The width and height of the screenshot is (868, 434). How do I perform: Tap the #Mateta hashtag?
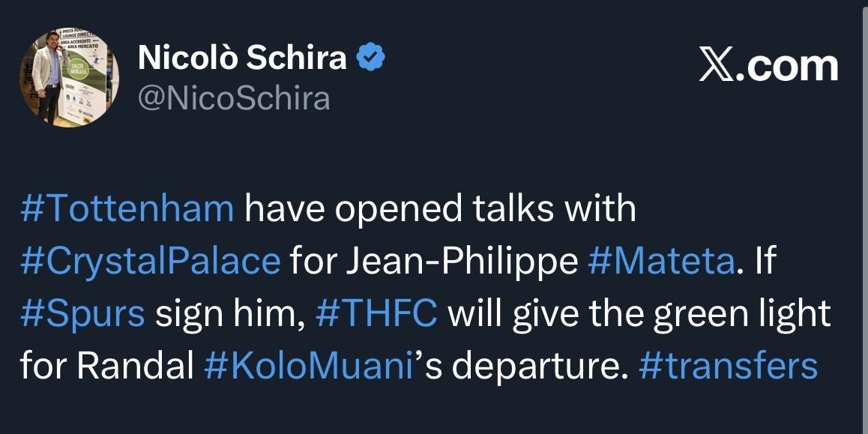coord(662,262)
